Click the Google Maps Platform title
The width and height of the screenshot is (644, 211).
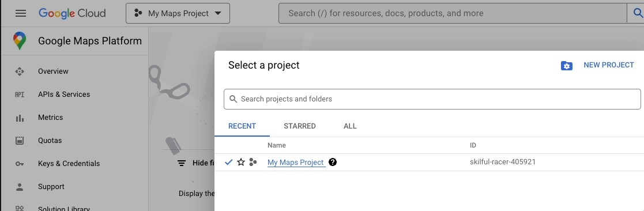point(90,41)
